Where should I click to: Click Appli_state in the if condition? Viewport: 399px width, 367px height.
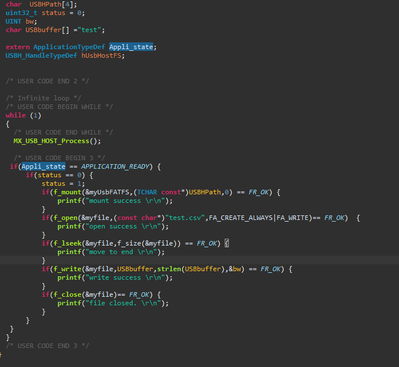[x=43, y=166]
